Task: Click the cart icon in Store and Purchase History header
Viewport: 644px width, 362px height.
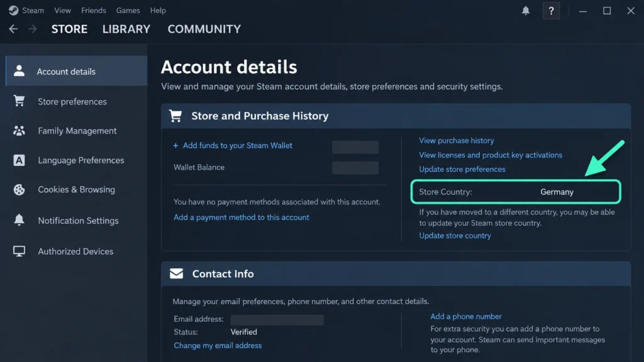Action: pos(175,116)
